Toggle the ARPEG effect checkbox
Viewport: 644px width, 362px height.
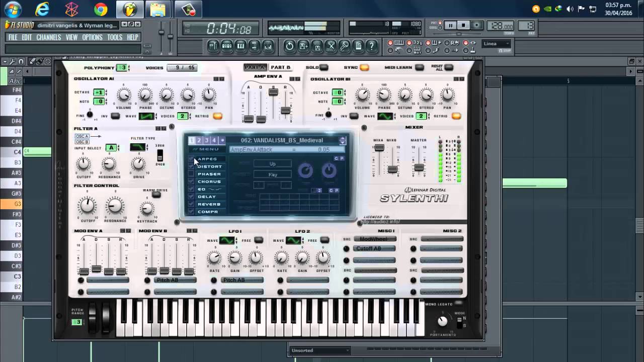point(191,159)
